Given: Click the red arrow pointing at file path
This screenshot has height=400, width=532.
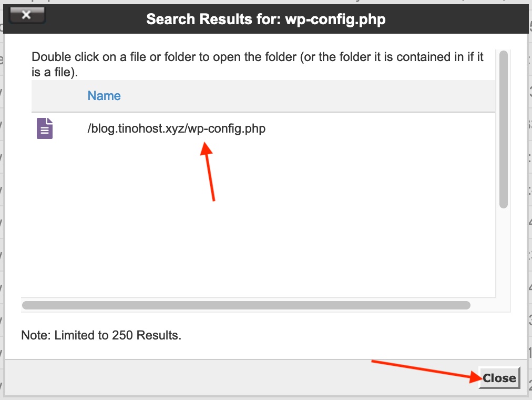Looking at the screenshot, I should click(x=207, y=172).
